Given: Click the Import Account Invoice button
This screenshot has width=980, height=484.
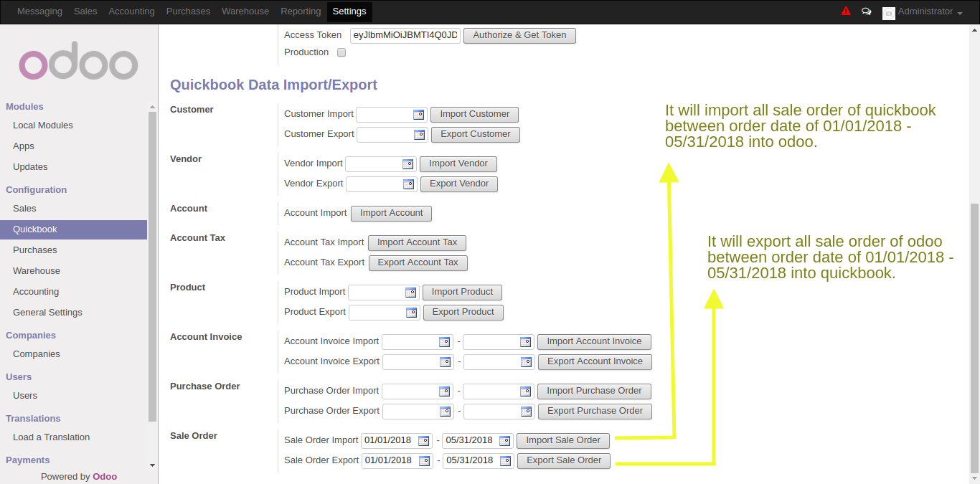Looking at the screenshot, I should tap(594, 342).
